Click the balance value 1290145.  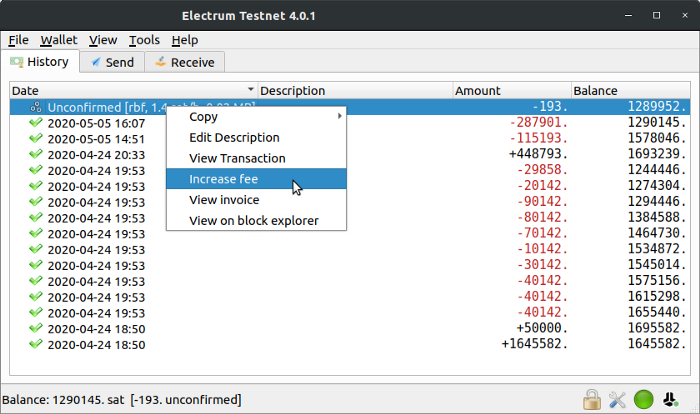click(x=656, y=122)
